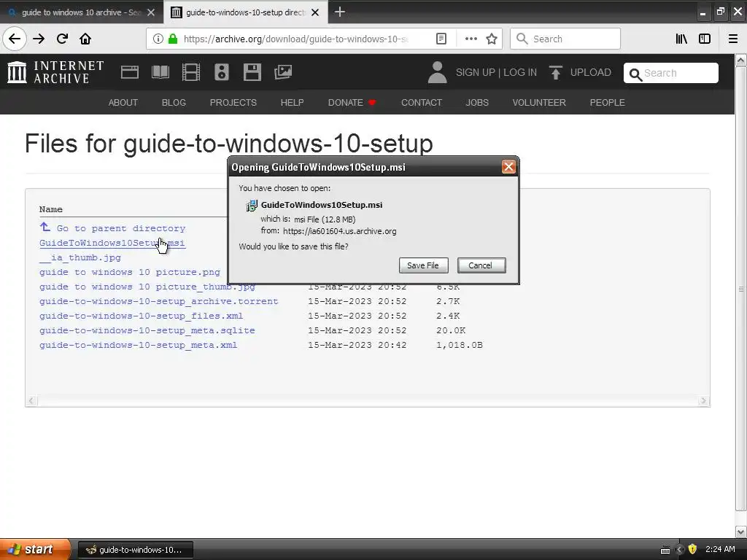Click the tray keyboard icon
The image size is (747, 560).
[665, 550]
